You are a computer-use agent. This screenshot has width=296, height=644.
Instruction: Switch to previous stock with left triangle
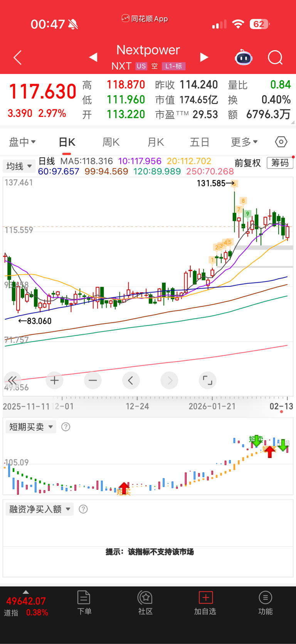[93, 57]
